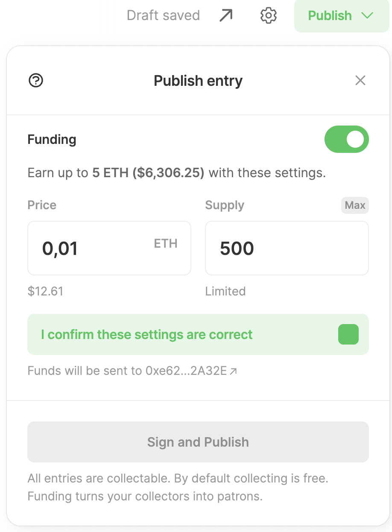Focus the Price input field
The image size is (392, 532).
pyautogui.click(x=109, y=248)
